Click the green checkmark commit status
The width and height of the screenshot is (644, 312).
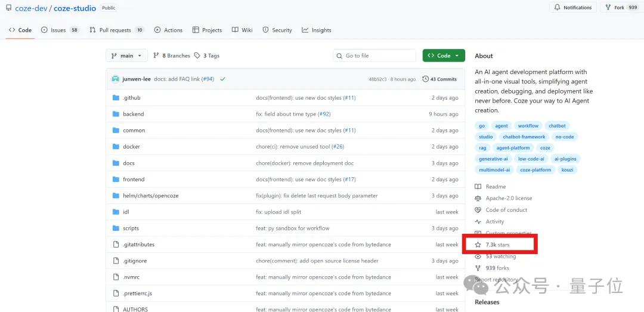[222, 79]
